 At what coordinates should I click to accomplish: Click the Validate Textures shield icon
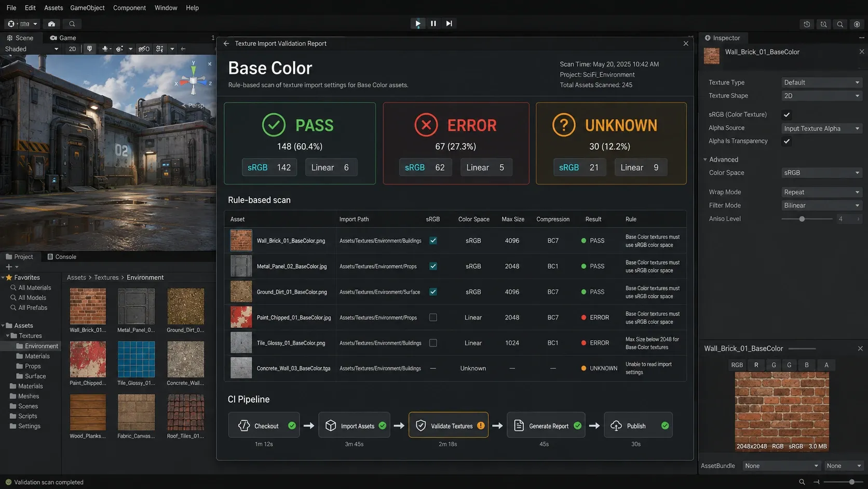click(421, 426)
